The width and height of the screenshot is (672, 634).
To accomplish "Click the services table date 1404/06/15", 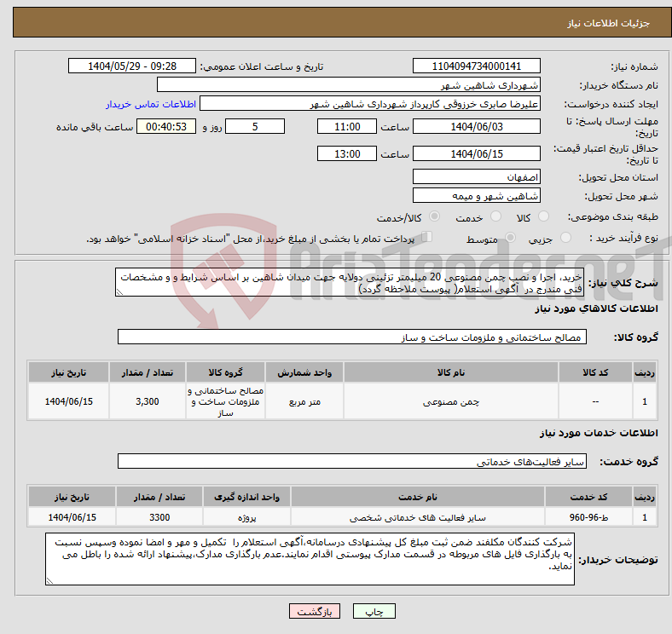I will point(72,517).
